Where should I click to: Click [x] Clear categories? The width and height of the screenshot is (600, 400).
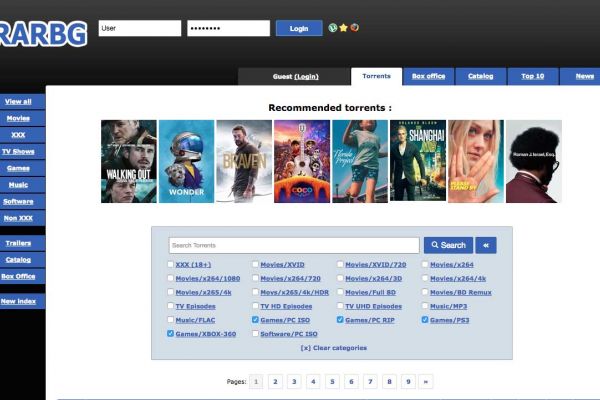[x=334, y=348]
